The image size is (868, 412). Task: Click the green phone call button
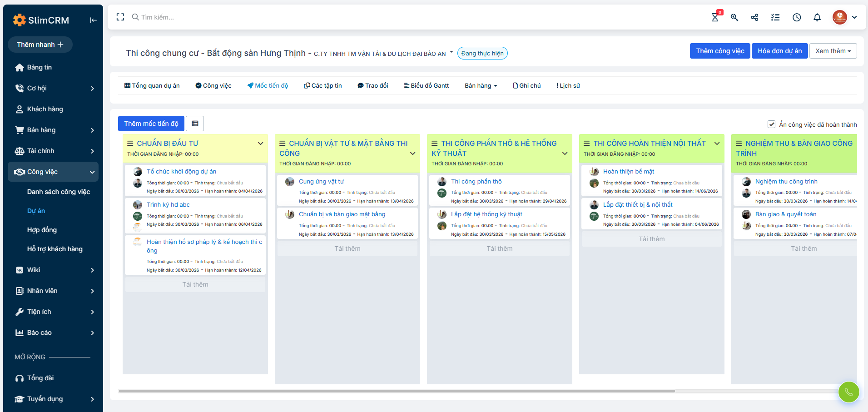pos(848,392)
